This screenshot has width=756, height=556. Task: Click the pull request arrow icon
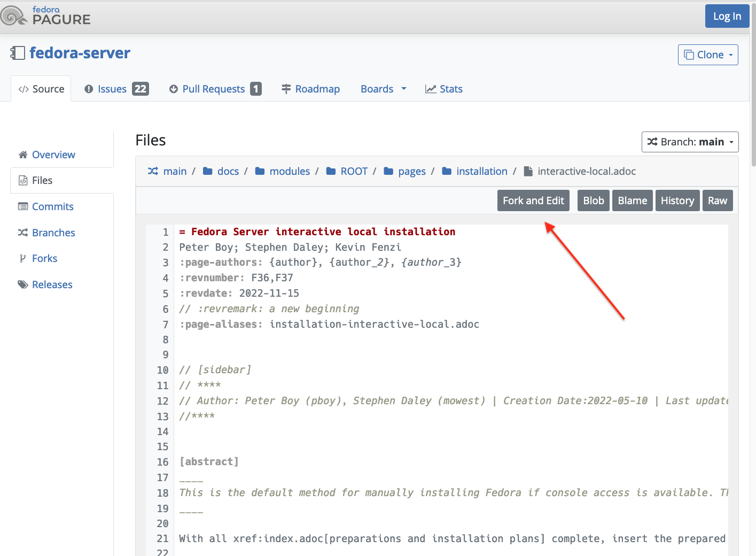pyautogui.click(x=174, y=89)
